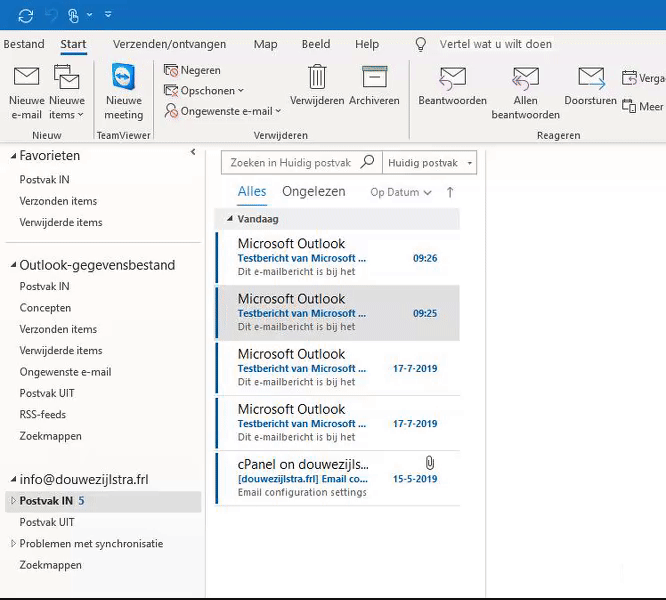Open Verwijderde items under Outlook-gegevensbestand
Viewport: 666px width, 600px height.
(61, 350)
